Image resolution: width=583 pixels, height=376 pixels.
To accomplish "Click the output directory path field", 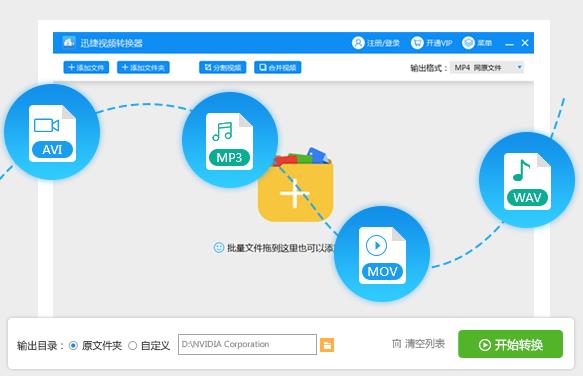I will [x=247, y=344].
